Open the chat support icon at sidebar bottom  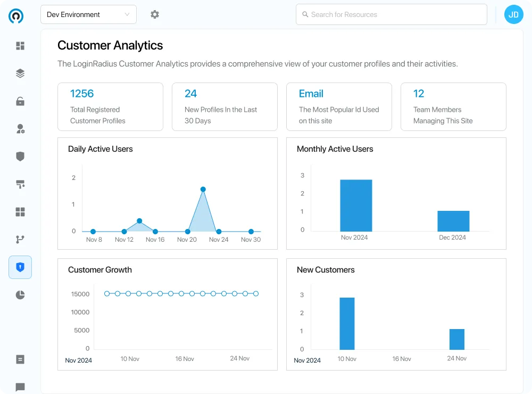20,386
